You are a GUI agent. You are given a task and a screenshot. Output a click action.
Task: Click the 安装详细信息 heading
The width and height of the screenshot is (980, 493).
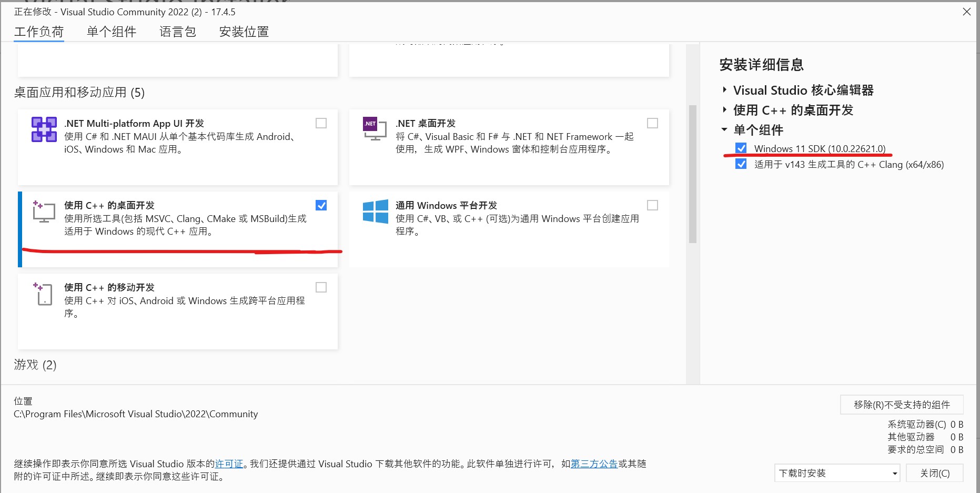click(761, 65)
